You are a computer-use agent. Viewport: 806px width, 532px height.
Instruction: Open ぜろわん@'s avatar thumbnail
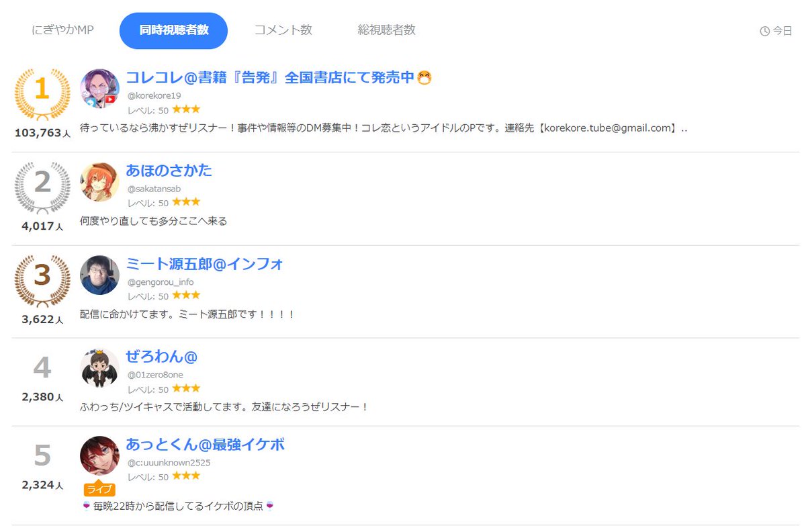click(99, 368)
